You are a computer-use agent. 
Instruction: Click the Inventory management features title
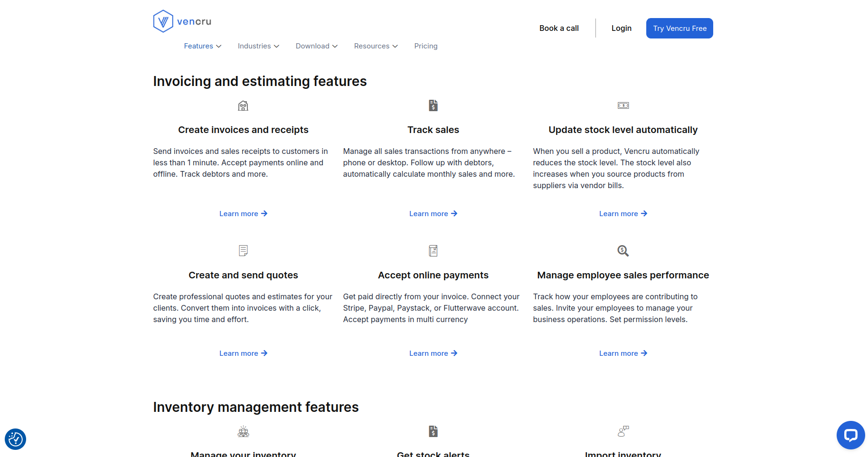(256, 407)
